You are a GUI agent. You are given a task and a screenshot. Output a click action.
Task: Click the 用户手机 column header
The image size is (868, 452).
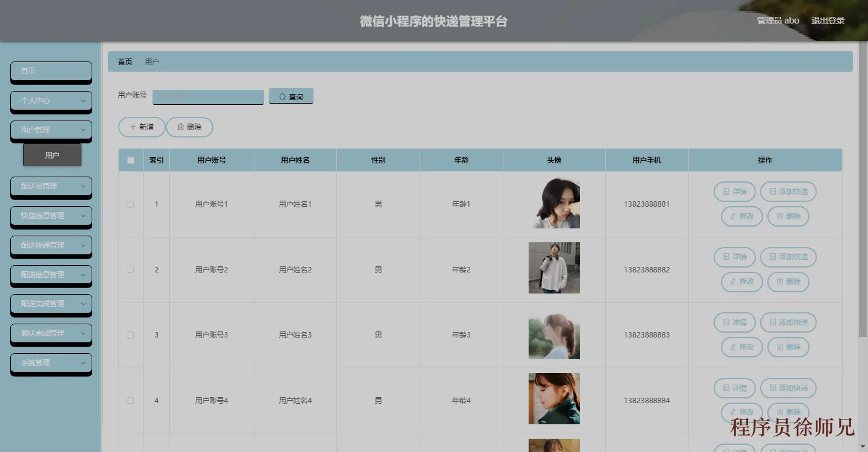tap(647, 160)
